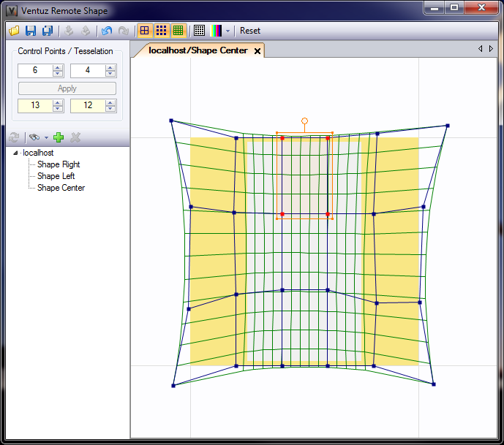The height and width of the screenshot is (445, 504).
Task: Undo the last shape edit
Action: 107,31
